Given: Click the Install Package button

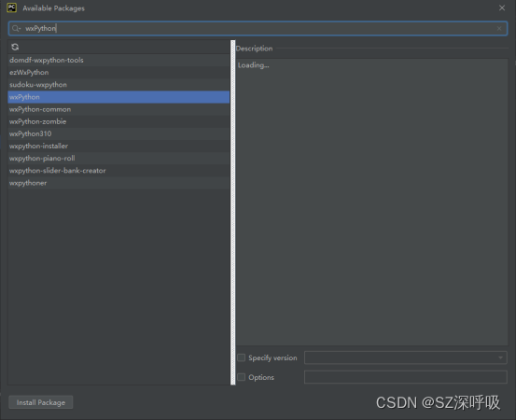Looking at the screenshot, I should (41, 402).
